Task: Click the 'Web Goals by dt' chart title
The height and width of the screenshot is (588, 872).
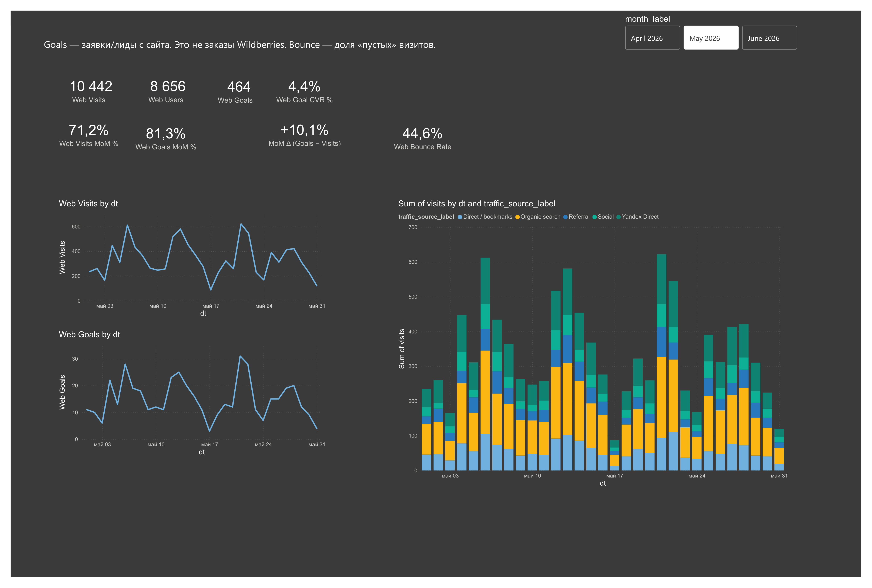Action: click(x=89, y=334)
